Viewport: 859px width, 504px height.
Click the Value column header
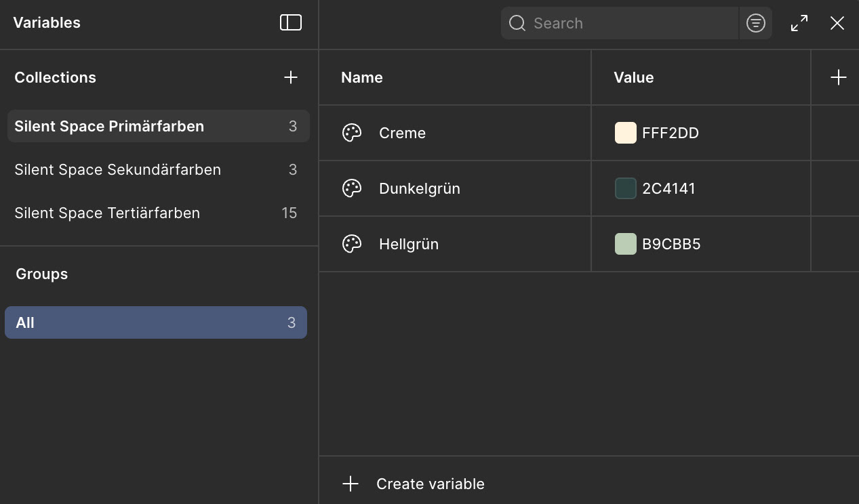(633, 77)
